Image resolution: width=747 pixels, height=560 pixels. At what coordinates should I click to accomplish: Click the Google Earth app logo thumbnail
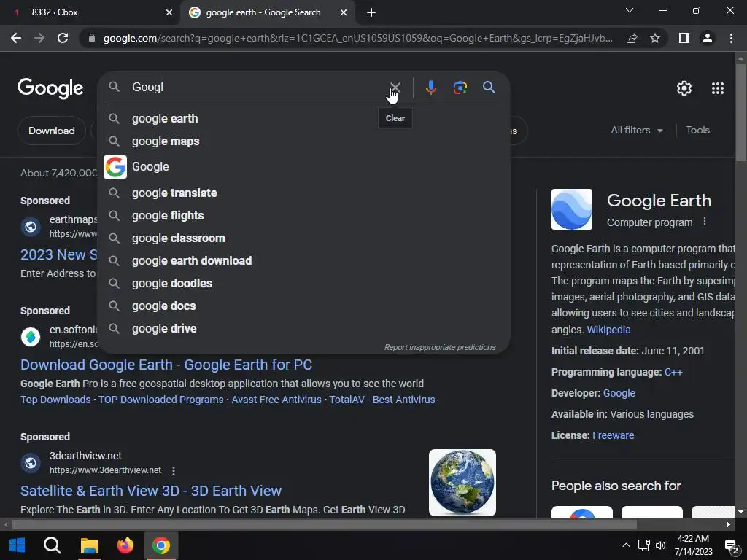point(572,209)
